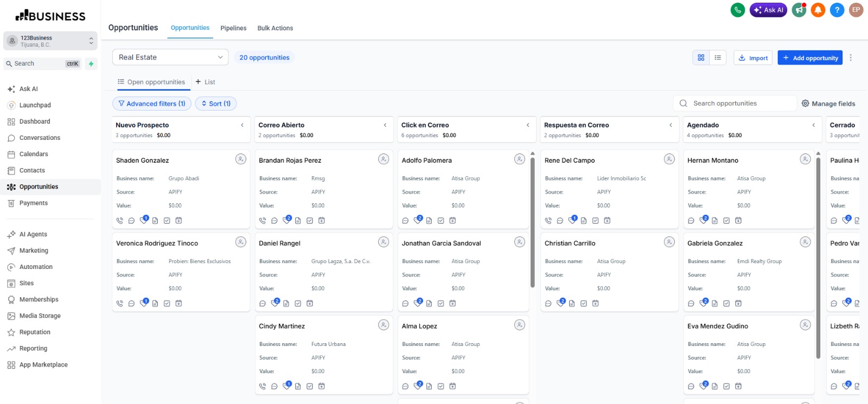This screenshot has width=868, height=404.
Task: Open the announcements megaphone icon
Action: pyautogui.click(x=799, y=10)
